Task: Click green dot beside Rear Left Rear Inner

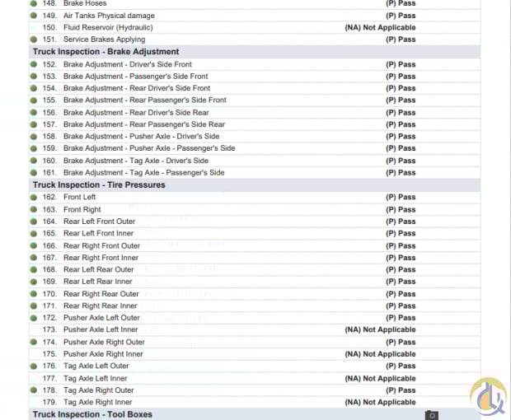Action: 34,282
